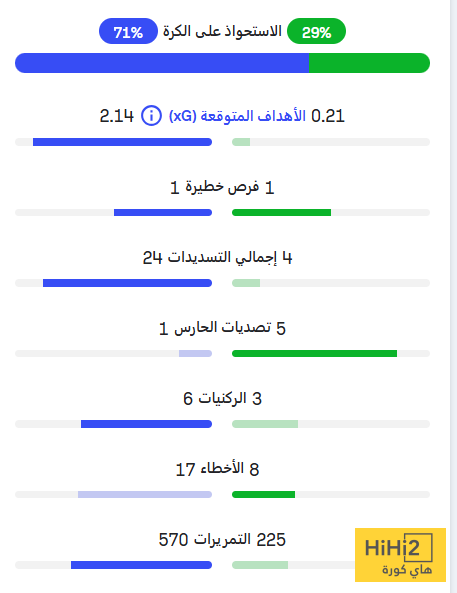This screenshot has height=593, width=457.
Task: Click the blue xG 2.14 bar
Action: pos(122,142)
